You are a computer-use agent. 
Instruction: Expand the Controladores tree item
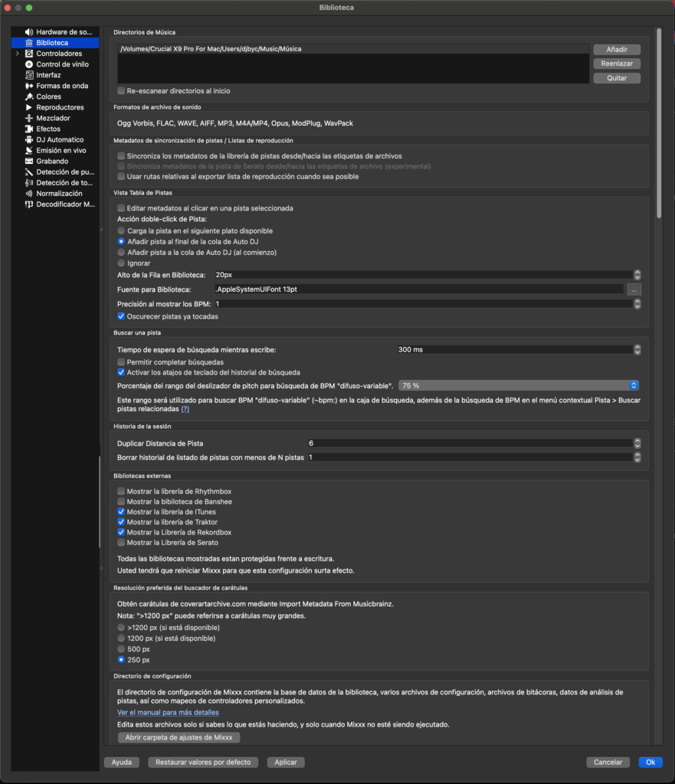click(18, 54)
